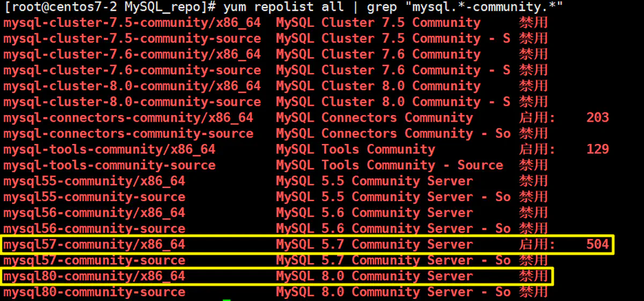Click package count 203 for connectors repo

[x=598, y=118]
